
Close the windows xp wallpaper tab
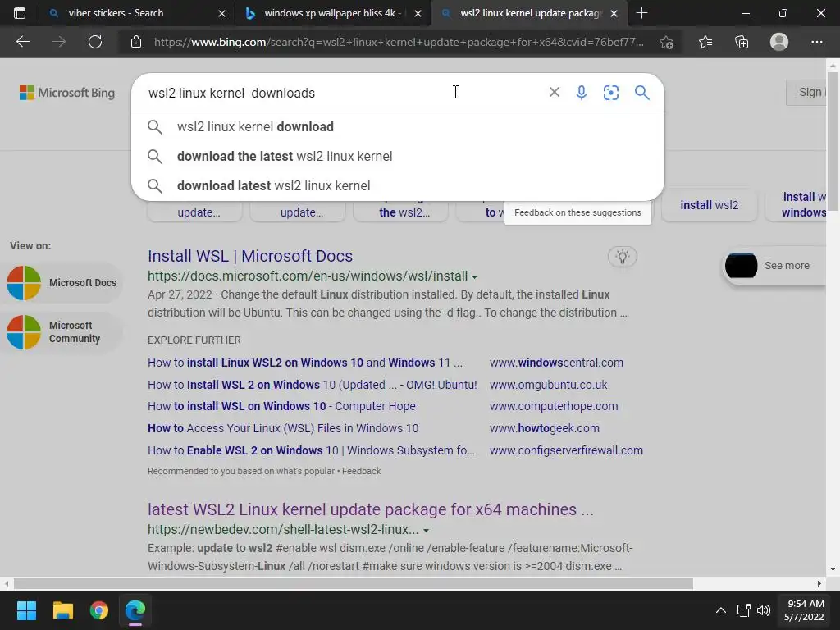click(x=418, y=13)
